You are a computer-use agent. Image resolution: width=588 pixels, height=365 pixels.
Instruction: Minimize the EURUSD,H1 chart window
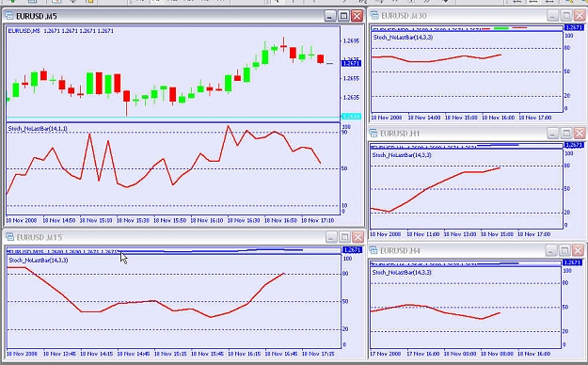click(x=552, y=134)
